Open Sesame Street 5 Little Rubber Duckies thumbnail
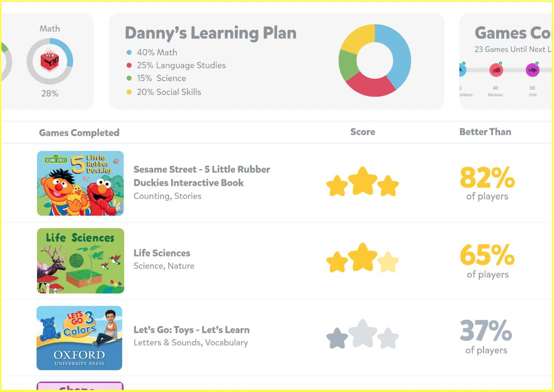 tap(80, 183)
